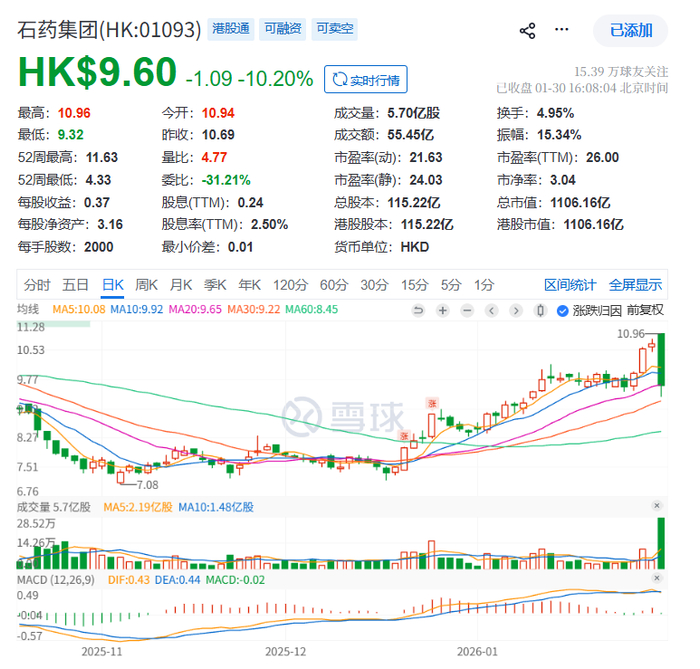Click the zoom out minus icon
This screenshot has height=669, width=700.
pyautogui.click(x=467, y=310)
